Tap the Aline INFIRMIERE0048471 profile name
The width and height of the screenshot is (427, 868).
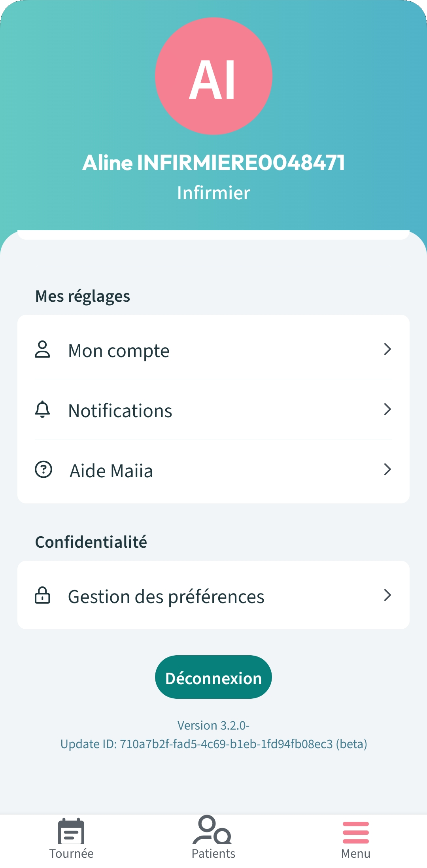[213, 163]
